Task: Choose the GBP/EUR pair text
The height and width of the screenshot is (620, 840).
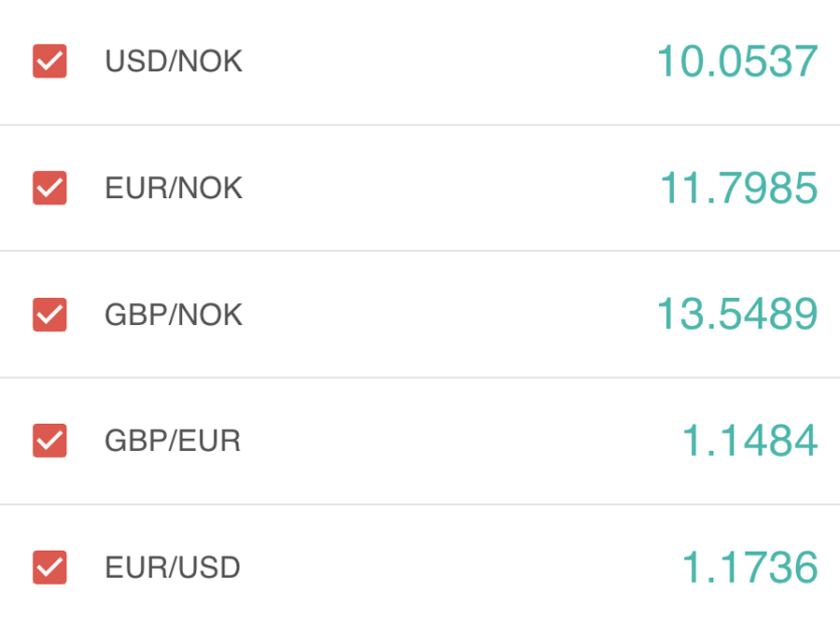Action: (x=173, y=441)
